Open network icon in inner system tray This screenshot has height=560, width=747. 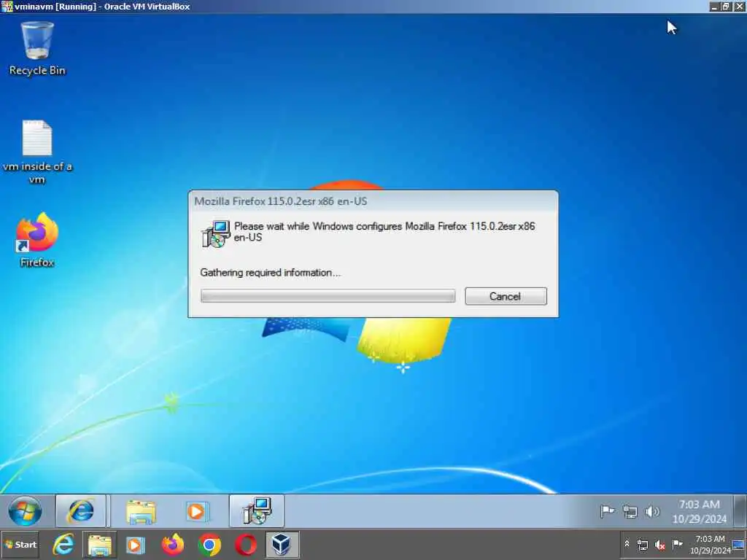[630, 512]
